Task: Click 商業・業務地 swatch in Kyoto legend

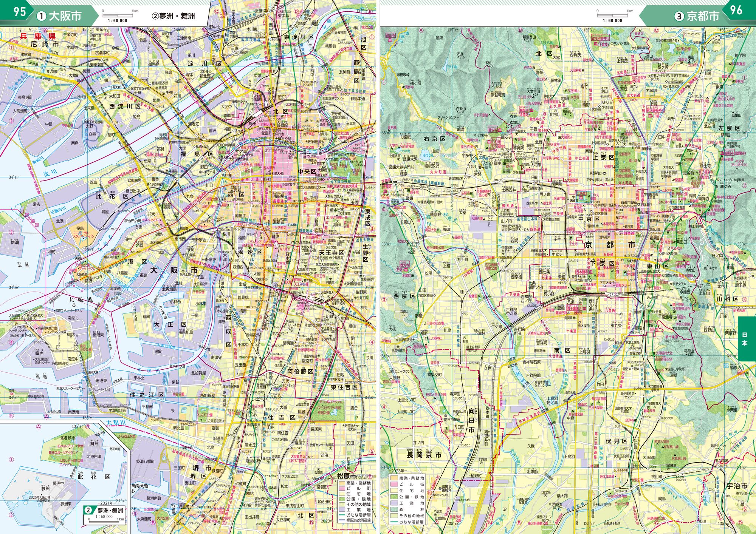Action: (394, 478)
